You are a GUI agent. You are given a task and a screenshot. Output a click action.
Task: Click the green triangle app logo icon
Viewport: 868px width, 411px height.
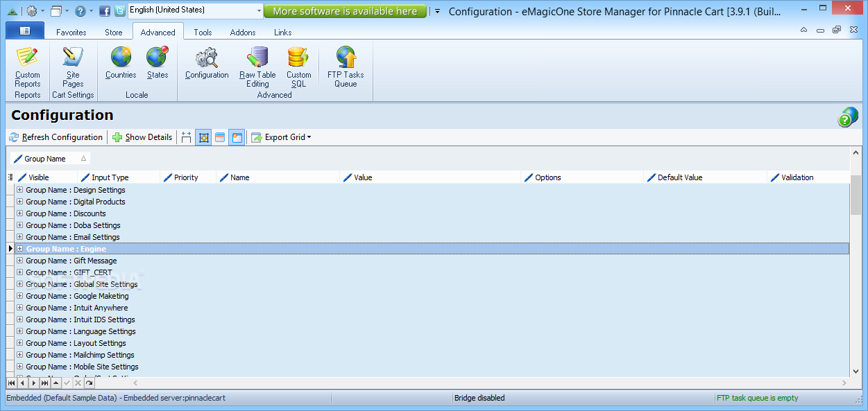coord(12,11)
